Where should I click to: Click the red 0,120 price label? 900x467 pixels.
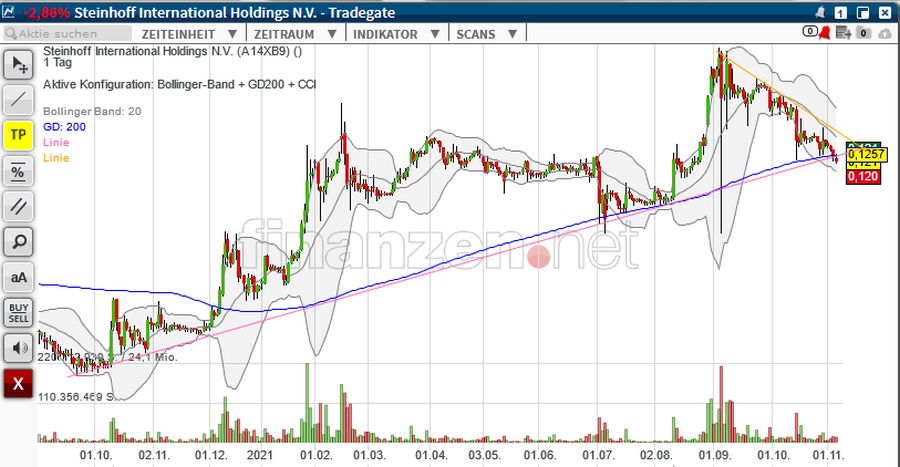pos(863,177)
